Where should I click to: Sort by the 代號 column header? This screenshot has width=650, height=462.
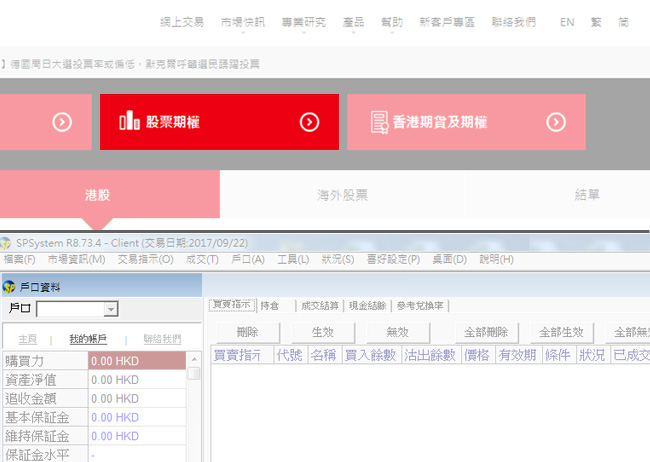tap(290, 355)
